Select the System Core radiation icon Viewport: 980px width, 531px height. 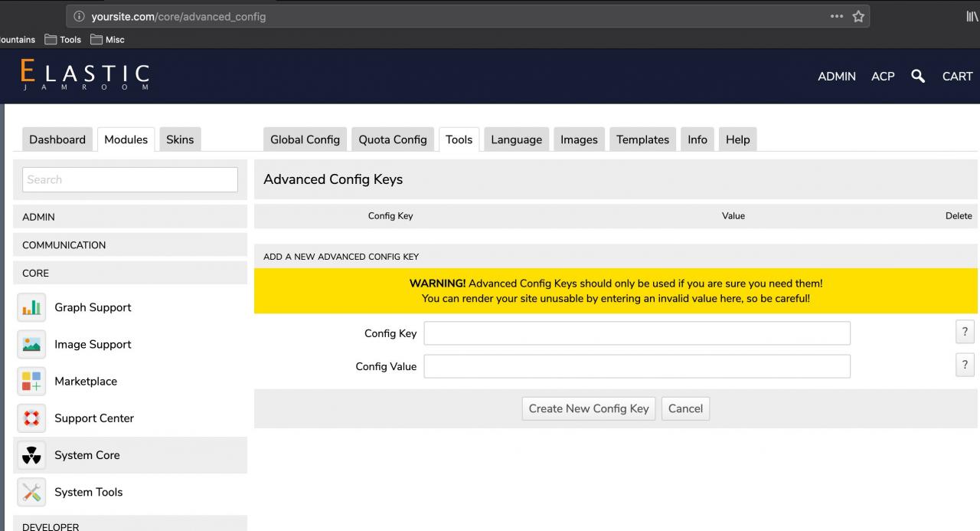(31, 455)
